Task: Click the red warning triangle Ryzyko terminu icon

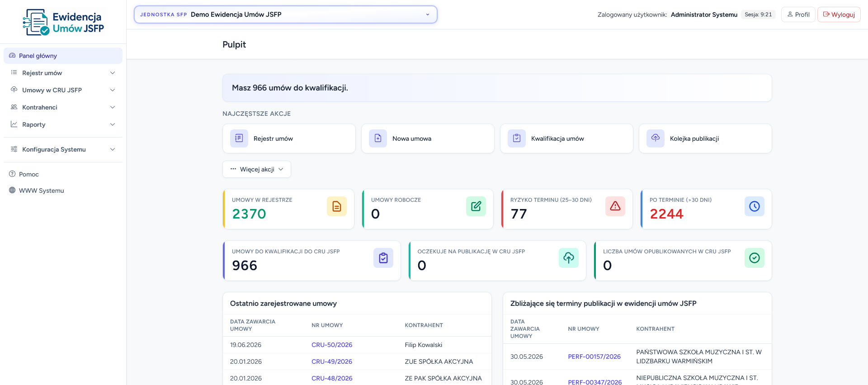Action: (x=615, y=206)
